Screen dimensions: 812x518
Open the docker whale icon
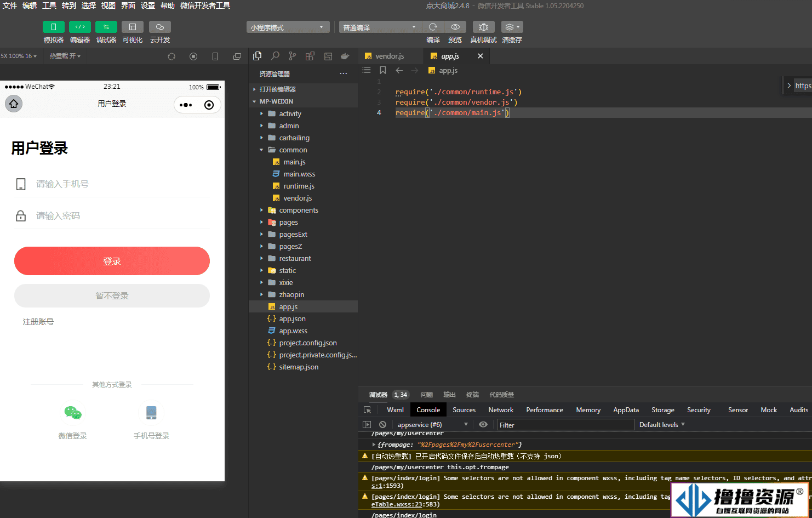[345, 56]
